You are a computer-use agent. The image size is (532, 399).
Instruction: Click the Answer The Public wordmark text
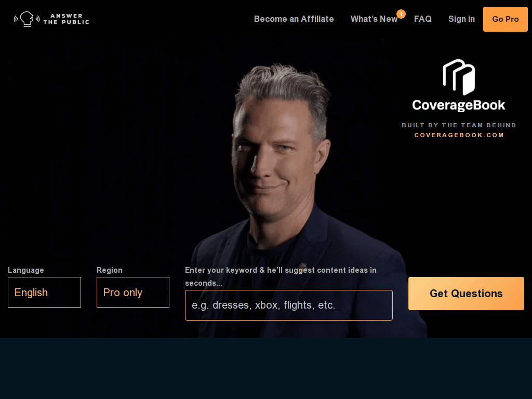tap(66, 19)
